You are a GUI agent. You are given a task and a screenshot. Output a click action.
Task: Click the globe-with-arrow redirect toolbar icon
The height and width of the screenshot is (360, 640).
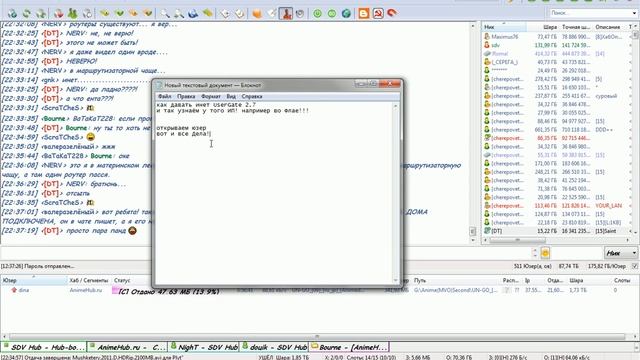(41, 13)
